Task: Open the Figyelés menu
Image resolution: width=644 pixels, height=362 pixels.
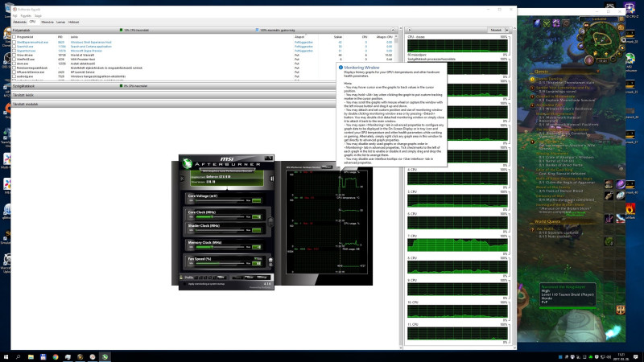Action: pos(26,15)
